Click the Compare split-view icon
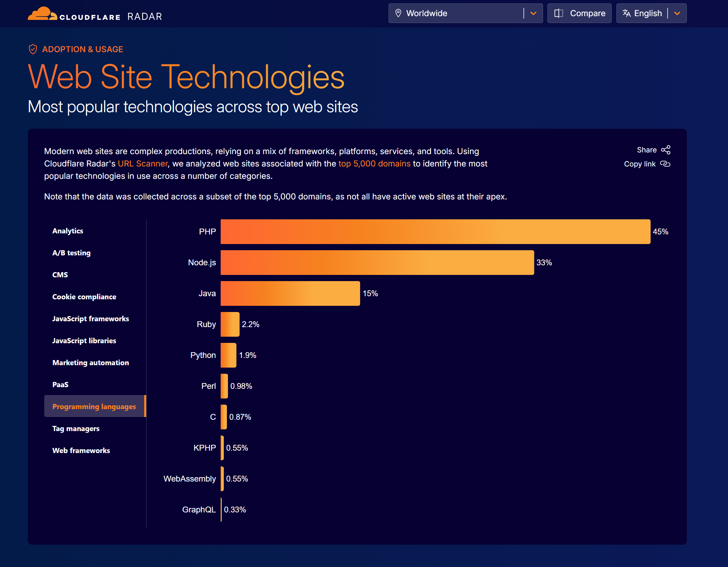The image size is (728, 567). tap(558, 13)
